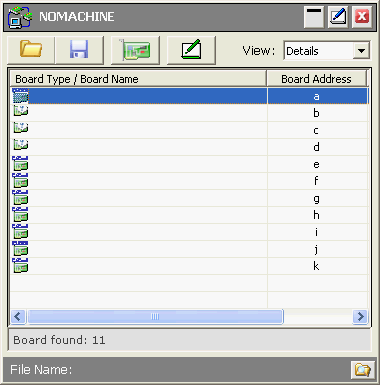Select the board row with address c

(189, 130)
